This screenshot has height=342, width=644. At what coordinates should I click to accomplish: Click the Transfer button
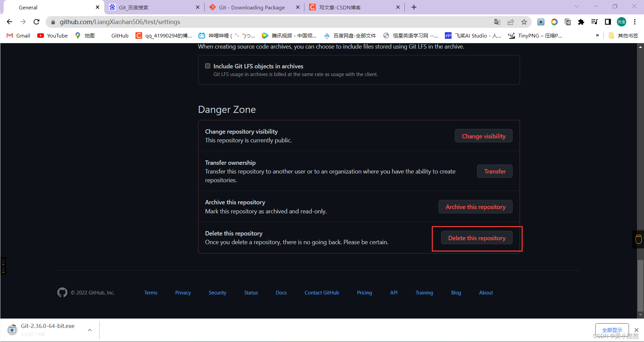[x=495, y=171]
